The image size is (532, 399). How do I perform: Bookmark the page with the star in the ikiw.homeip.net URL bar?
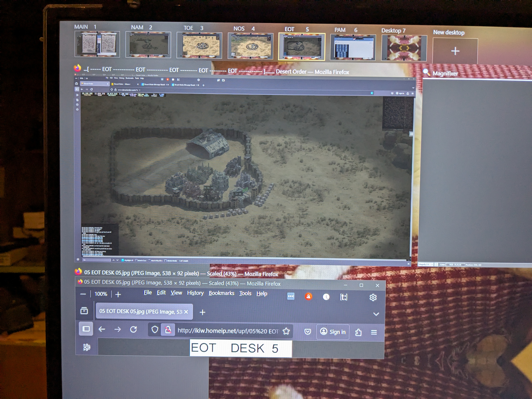[x=286, y=331]
